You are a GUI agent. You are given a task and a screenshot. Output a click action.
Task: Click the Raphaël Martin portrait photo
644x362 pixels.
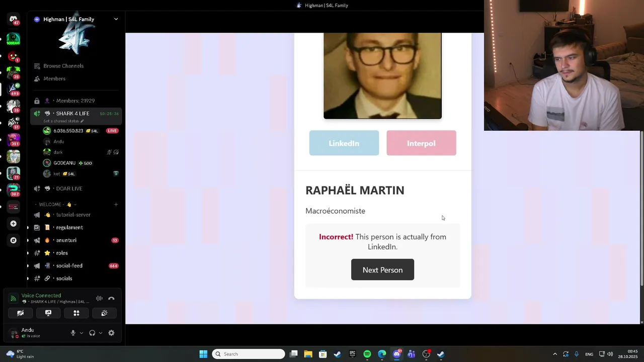[x=382, y=76]
